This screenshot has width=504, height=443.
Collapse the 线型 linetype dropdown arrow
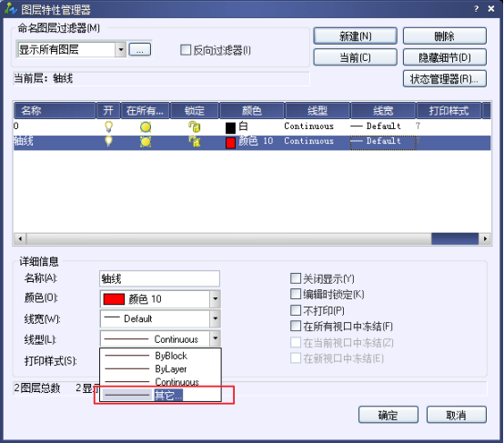(215, 338)
